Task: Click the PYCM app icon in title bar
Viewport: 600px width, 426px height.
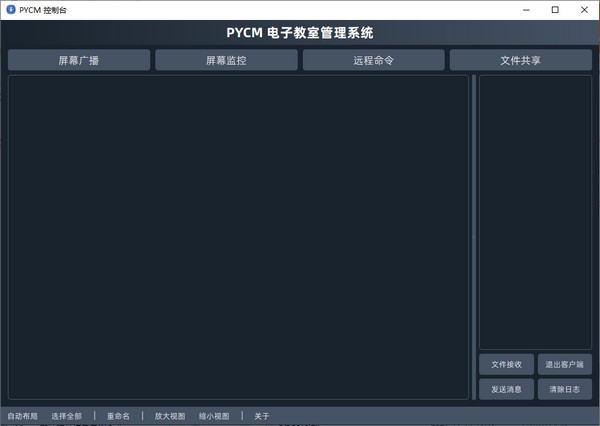Action: point(11,10)
